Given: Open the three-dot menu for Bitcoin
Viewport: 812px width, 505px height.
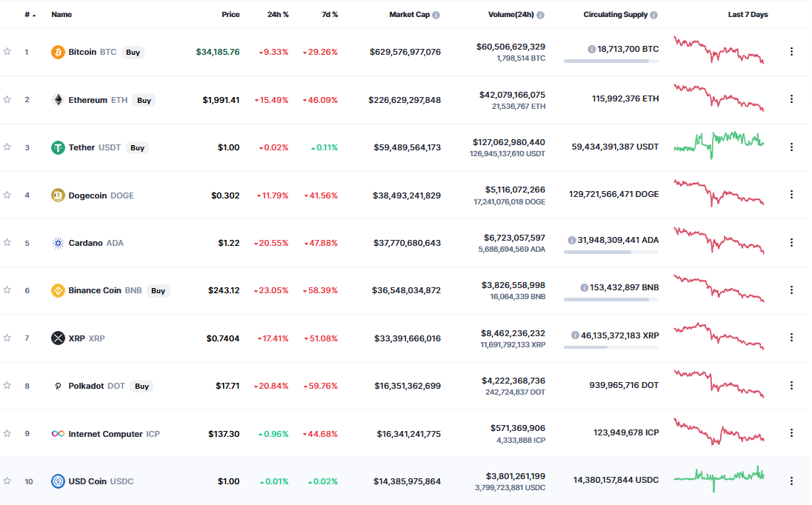Looking at the screenshot, I should click(791, 52).
